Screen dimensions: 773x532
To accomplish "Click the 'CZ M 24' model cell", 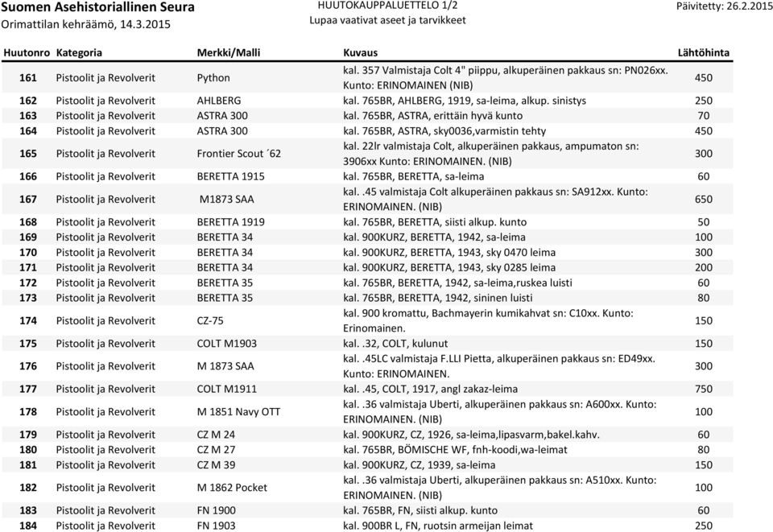I will coord(216,435).
